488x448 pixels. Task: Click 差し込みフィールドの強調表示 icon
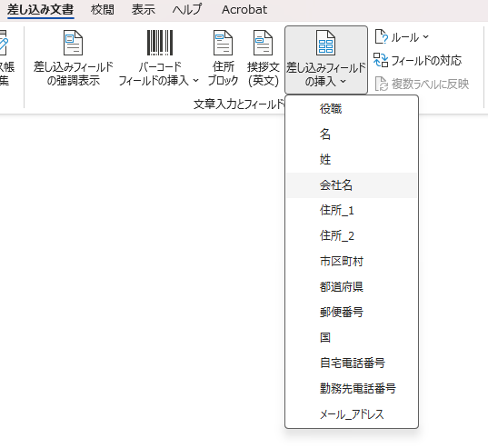coord(73,43)
